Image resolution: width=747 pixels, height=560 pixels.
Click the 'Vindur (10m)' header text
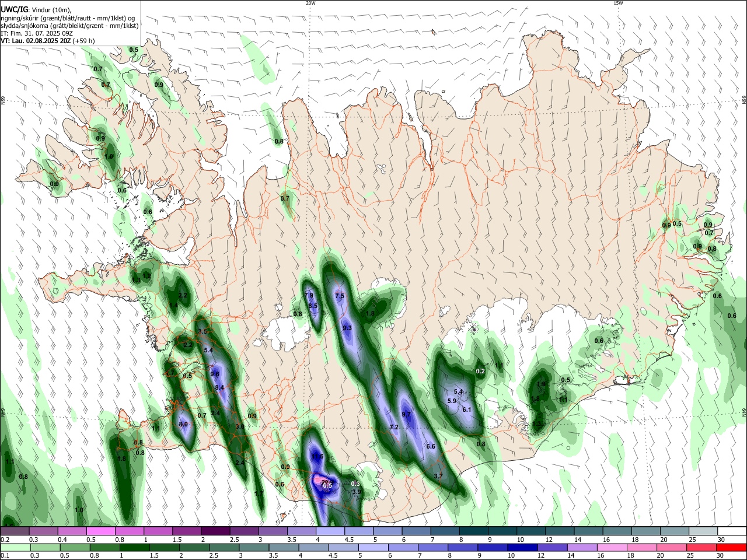tap(51, 9)
